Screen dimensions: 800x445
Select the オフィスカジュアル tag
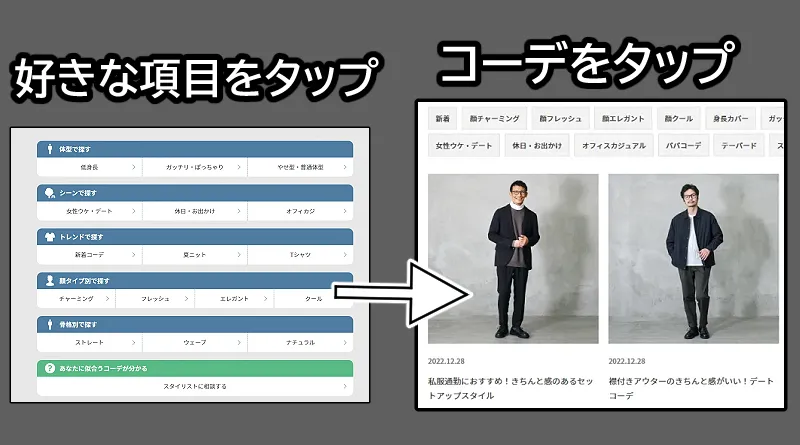pyautogui.click(x=614, y=145)
